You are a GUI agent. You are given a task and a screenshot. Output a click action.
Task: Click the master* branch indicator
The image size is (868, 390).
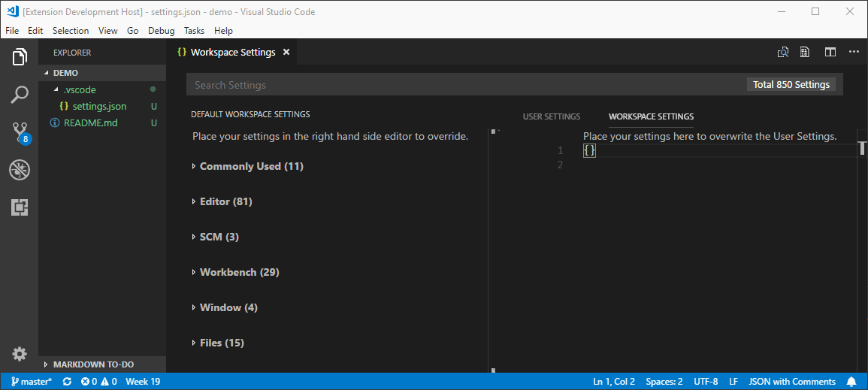click(32, 381)
